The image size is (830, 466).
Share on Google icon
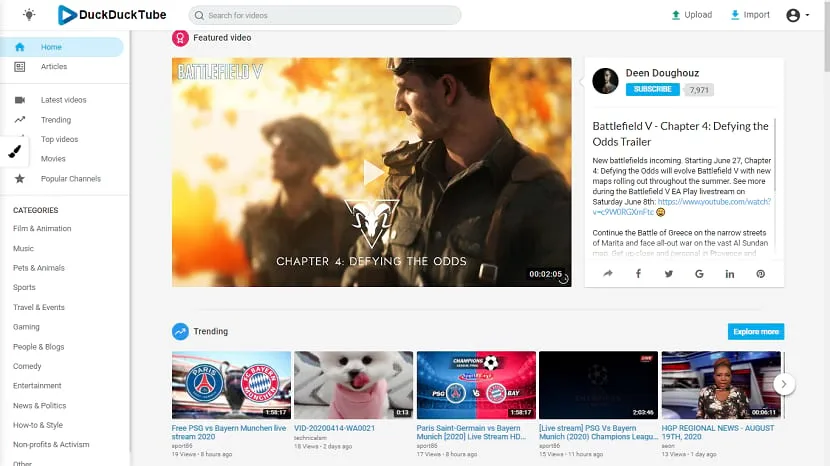tap(699, 274)
